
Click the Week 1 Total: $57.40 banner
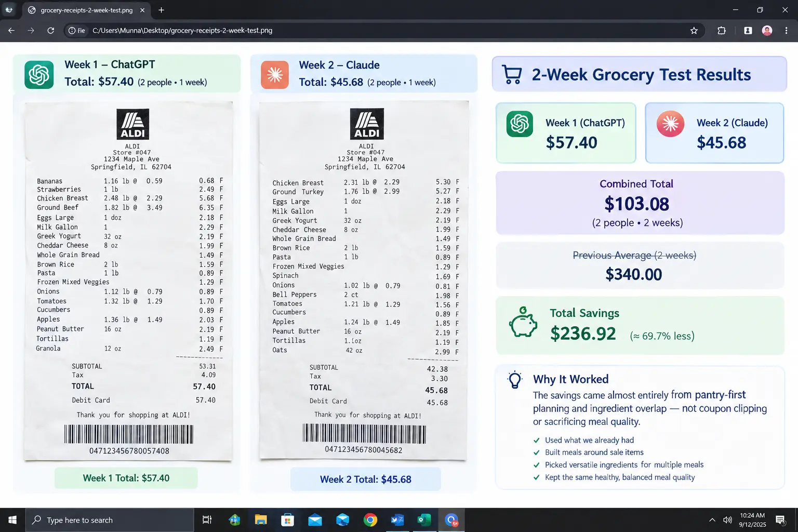(126, 478)
